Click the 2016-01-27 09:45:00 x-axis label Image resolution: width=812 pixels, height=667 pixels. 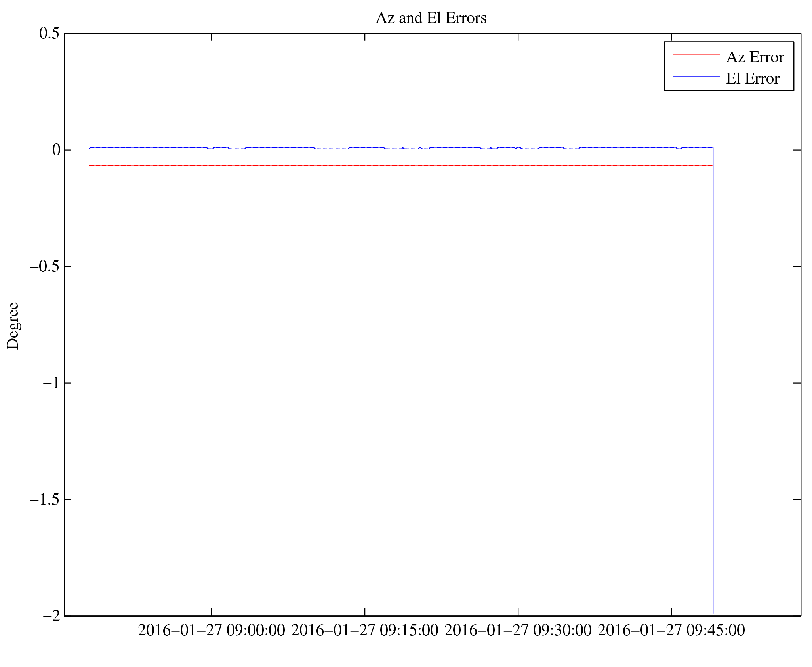671,630
